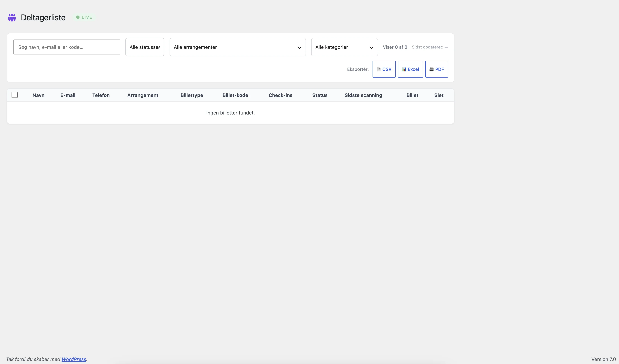Image resolution: width=619 pixels, height=364 pixels.
Task: Export the list as Excel
Action: 410,69
